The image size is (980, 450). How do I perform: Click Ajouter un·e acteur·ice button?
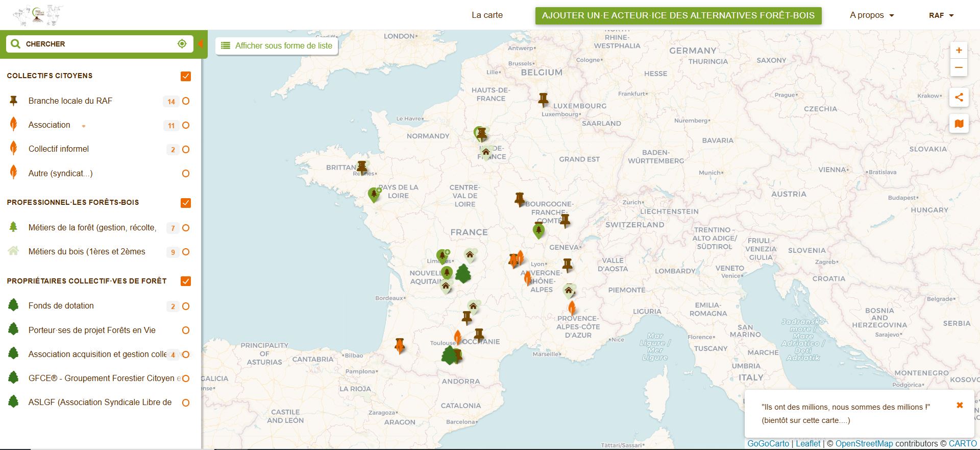(678, 15)
